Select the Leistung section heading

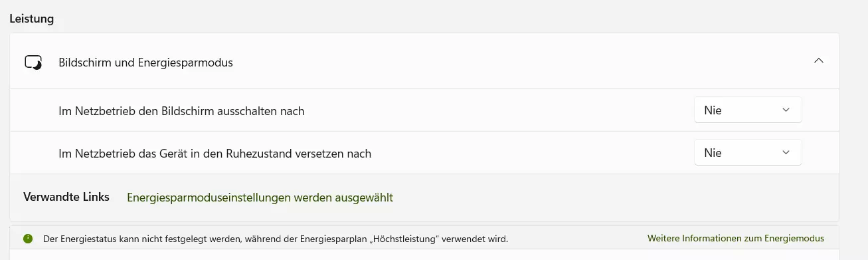(x=31, y=19)
